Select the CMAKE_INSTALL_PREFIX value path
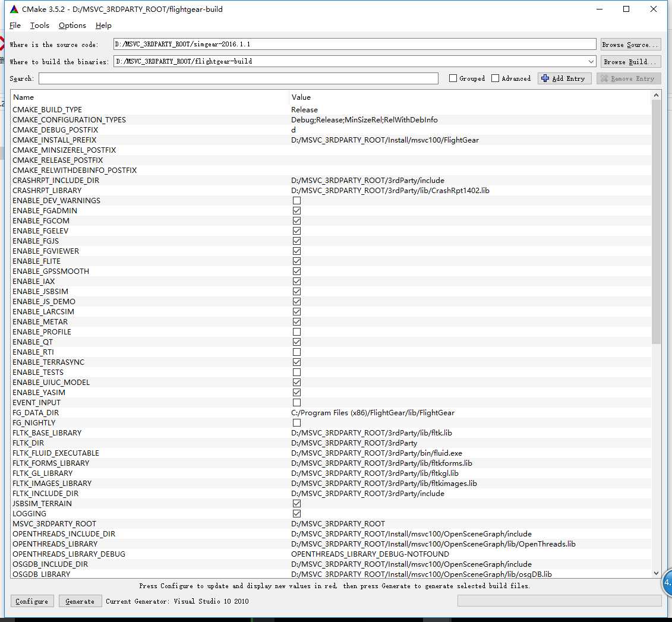 click(385, 140)
